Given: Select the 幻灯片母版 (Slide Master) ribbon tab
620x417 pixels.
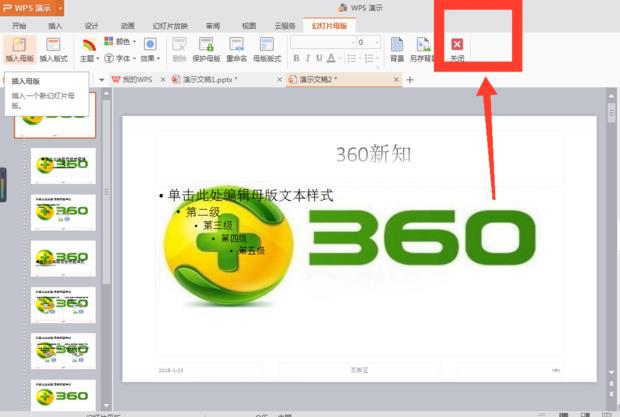Looking at the screenshot, I should click(329, 26).
